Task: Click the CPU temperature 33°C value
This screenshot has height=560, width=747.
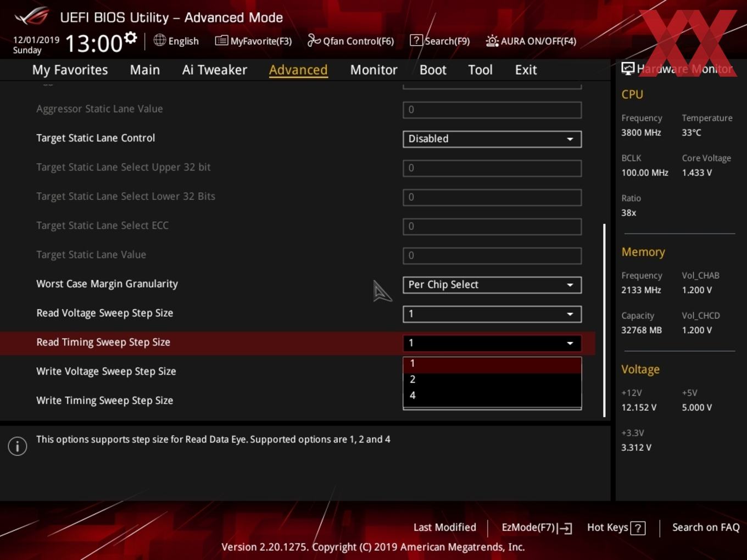Action: [x=692, y=132]
